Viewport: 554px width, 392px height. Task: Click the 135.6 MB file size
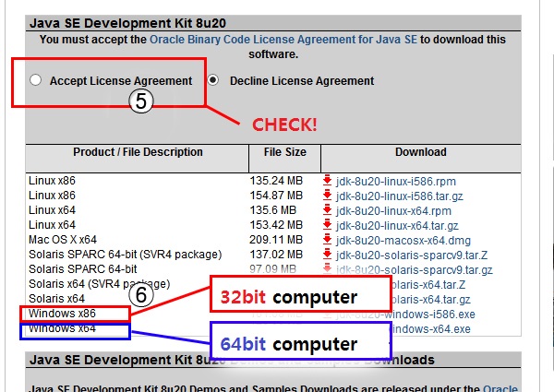pos(272,210)
